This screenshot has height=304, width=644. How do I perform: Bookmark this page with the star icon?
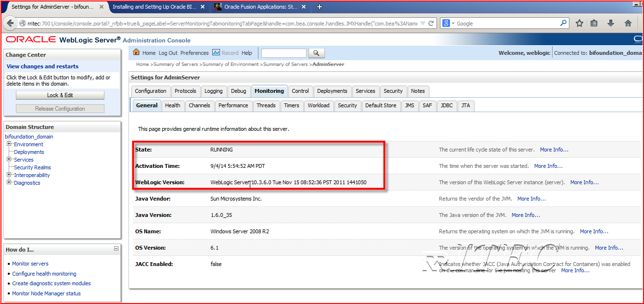pos(580,23)
